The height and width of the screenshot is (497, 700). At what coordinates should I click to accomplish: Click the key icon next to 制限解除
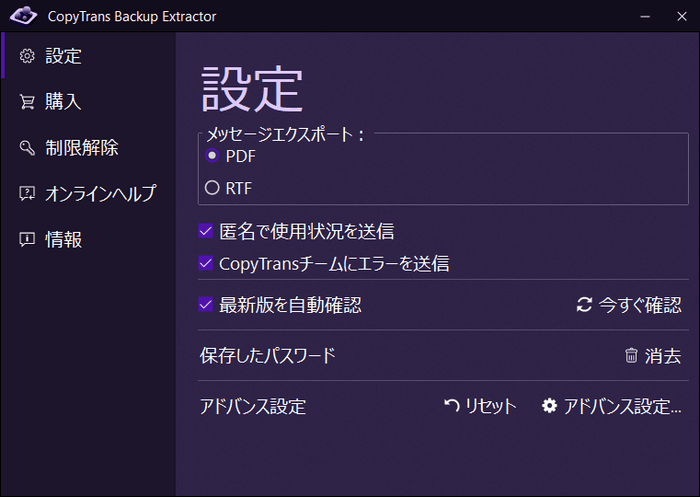tap(27, 148)
